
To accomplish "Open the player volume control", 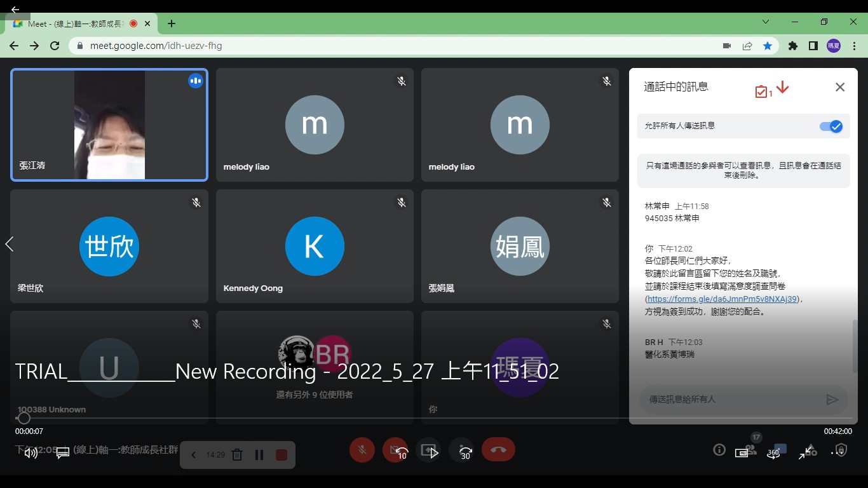I will (31, 453).
